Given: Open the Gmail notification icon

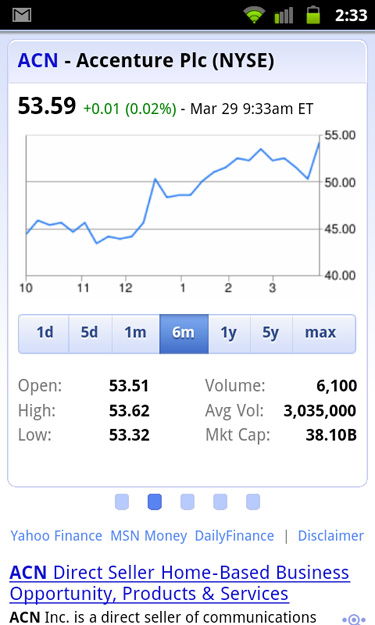Looking at the screenshot, I should point(22,15).
